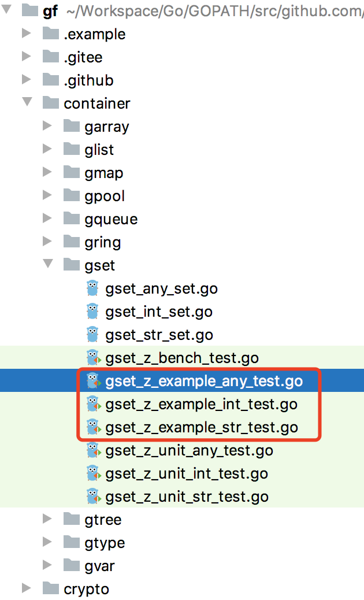Click the folder icon of garray
This screenshot has height=600, width=364.
(x=72, y=125)
